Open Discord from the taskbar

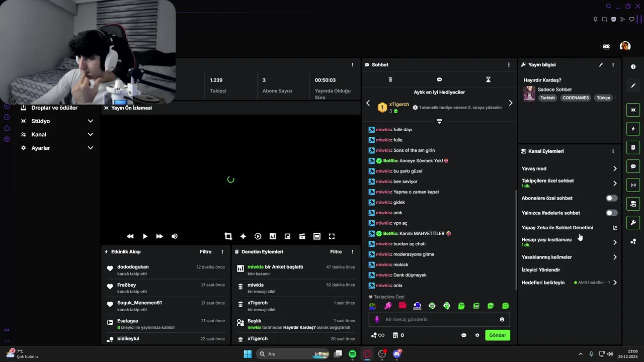tap(396, 354)
